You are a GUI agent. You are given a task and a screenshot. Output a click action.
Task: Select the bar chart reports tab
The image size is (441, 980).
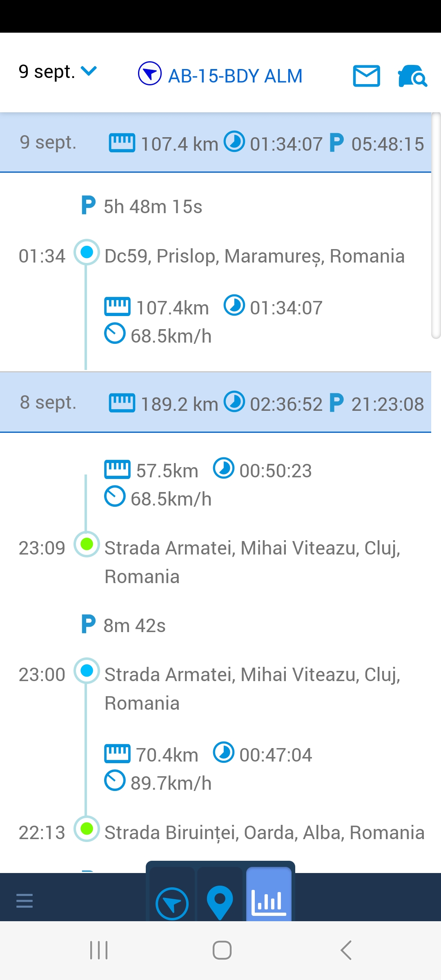point(269,901)
